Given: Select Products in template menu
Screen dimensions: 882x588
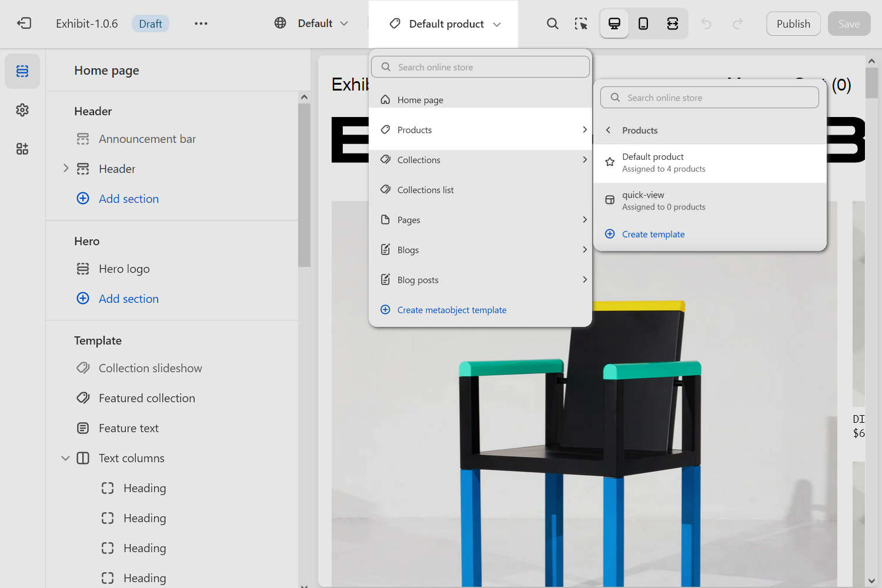Looking at the screenshot, I should click(x=480, y=130).
